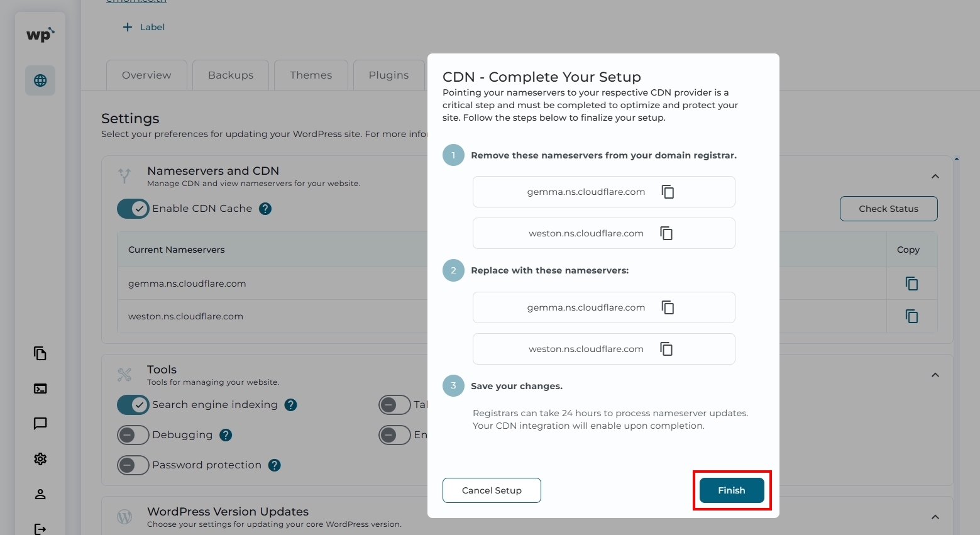Click help icon beside Password protection
This screenshot has height=535, width=980.
pos(274,465)
